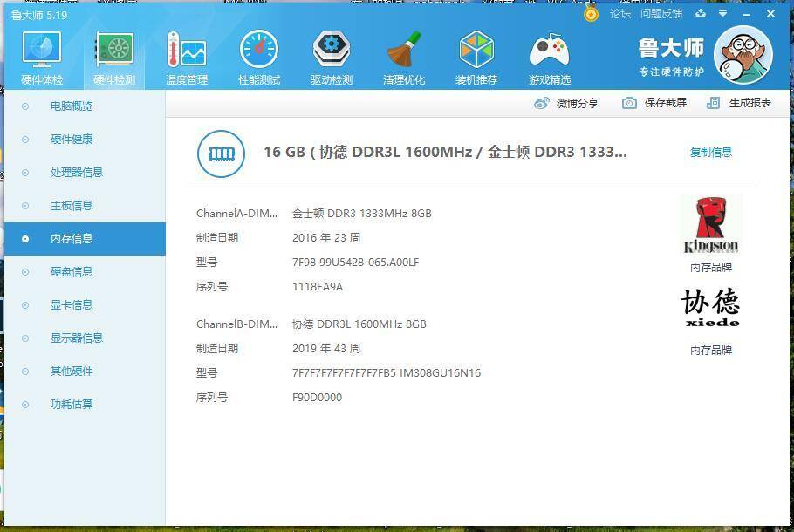
Task: Open the 硬件体检 hardware checkup tool
Action: 41,57
